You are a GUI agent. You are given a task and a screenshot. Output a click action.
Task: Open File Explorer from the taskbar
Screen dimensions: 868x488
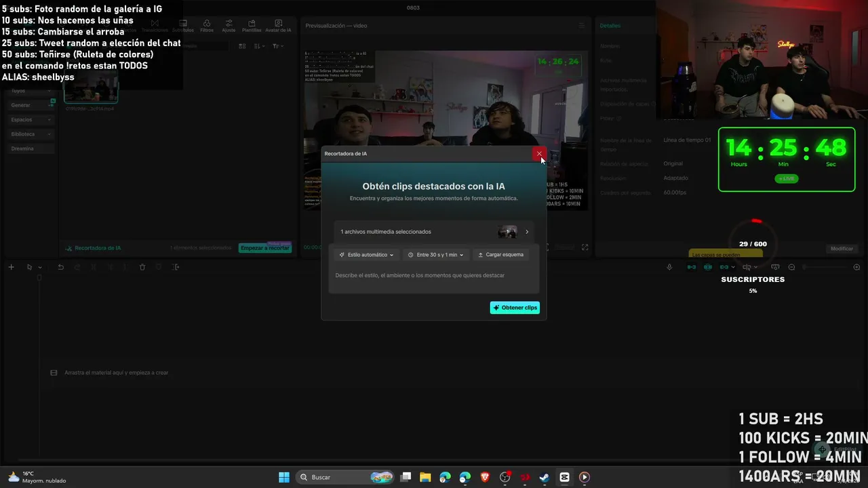coord(425,477)
